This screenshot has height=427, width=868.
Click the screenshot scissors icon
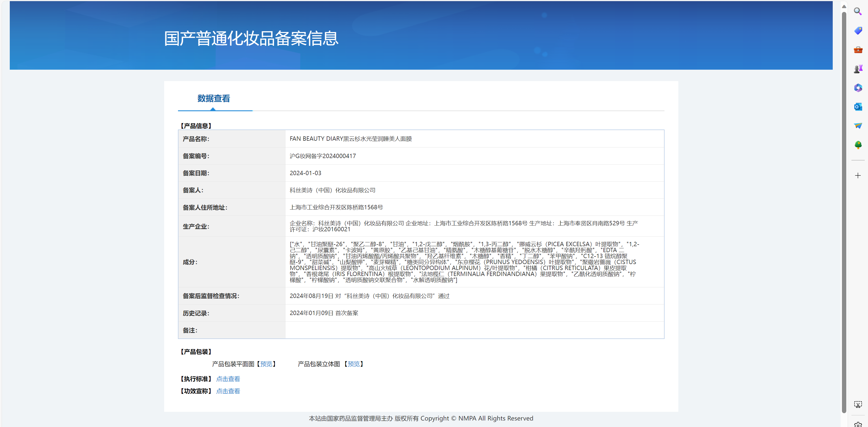click(x=858, y=404)
